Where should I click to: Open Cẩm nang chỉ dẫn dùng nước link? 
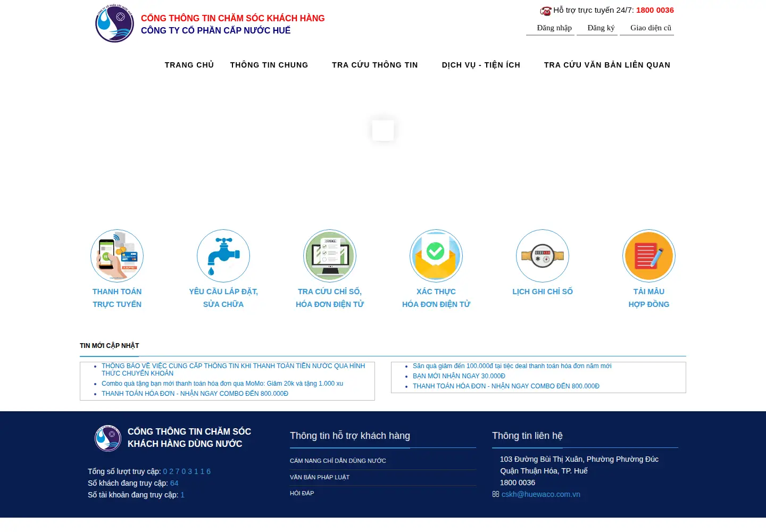click(x=338, y=461)
